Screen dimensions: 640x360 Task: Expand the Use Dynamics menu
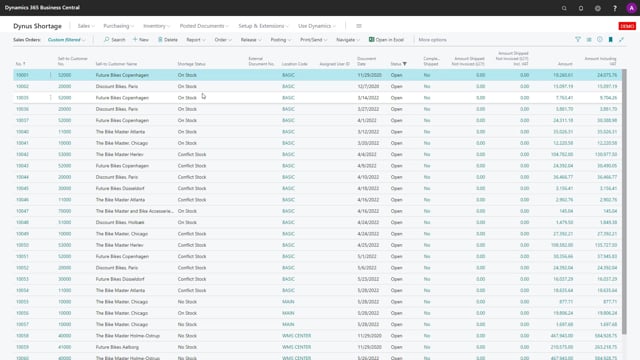pyautogui.click(x=317, y=26)
